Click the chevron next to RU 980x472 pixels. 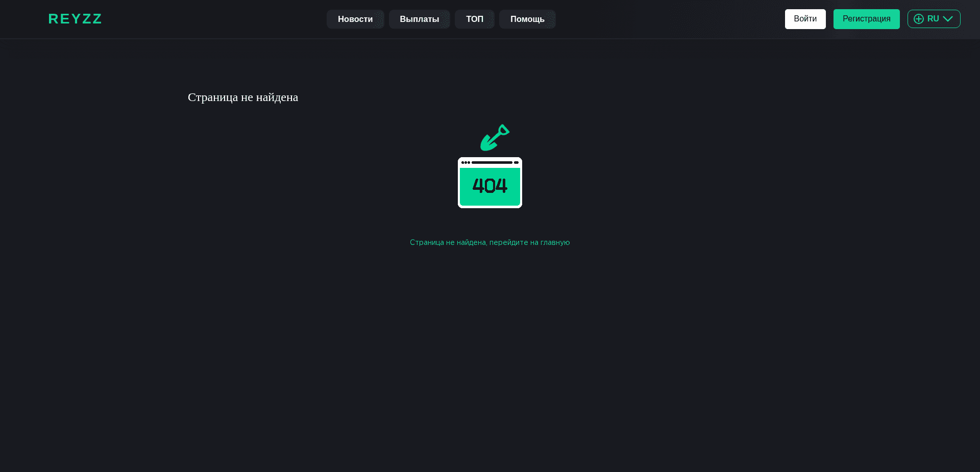tap(948, 18)
